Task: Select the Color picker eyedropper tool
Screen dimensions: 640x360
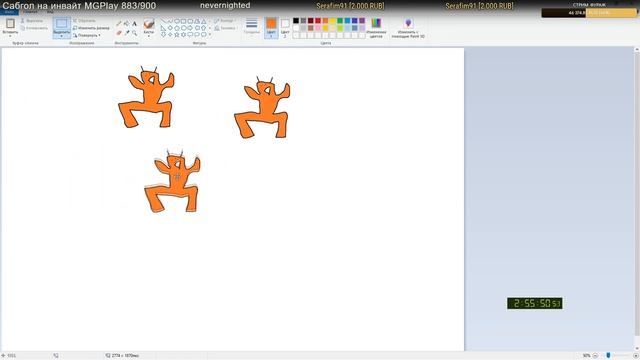Action: (x=127, y=33)
